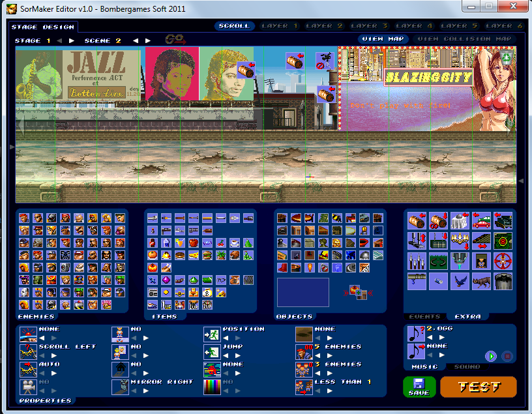This screenshot has height=414, width=532.
Task: Go to previous SCENE number
Action: pyautogui.click(x=136, y=40)
